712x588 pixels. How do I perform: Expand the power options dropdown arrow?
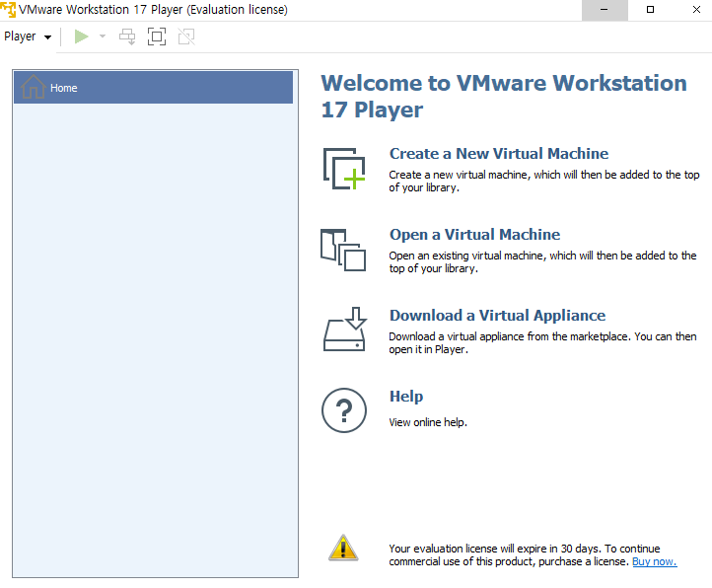[x=103, y=37]
